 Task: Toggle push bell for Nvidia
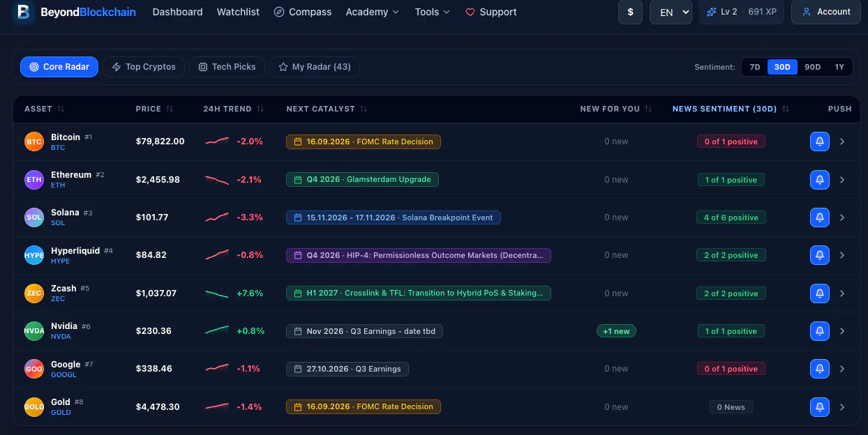pyautogui.click(x=820, y=331)
